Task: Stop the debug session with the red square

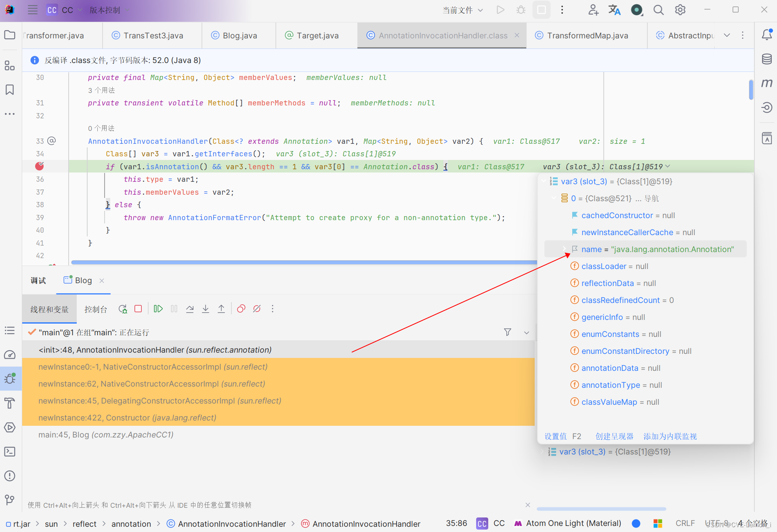Action: coord(138,309)
